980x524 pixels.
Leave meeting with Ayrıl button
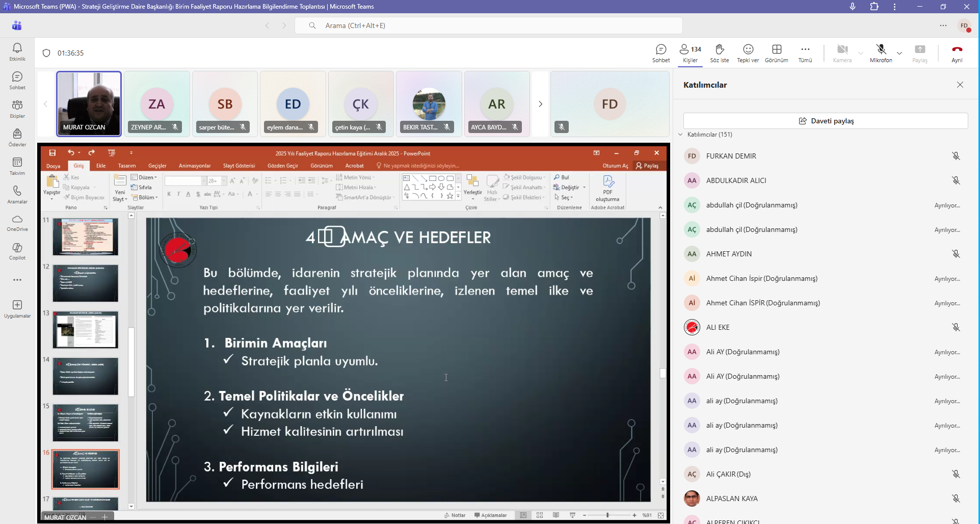pyautogui.click(x=957, y=53)
